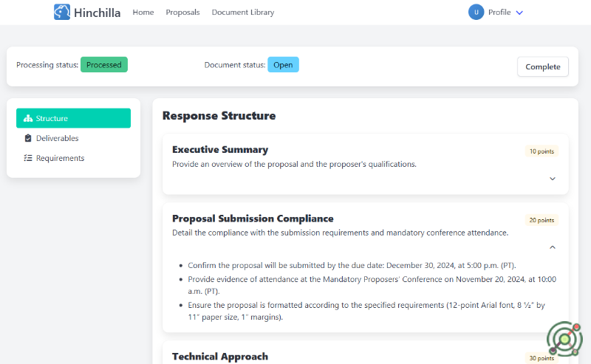Click the Structure sitemap icon

28,118
